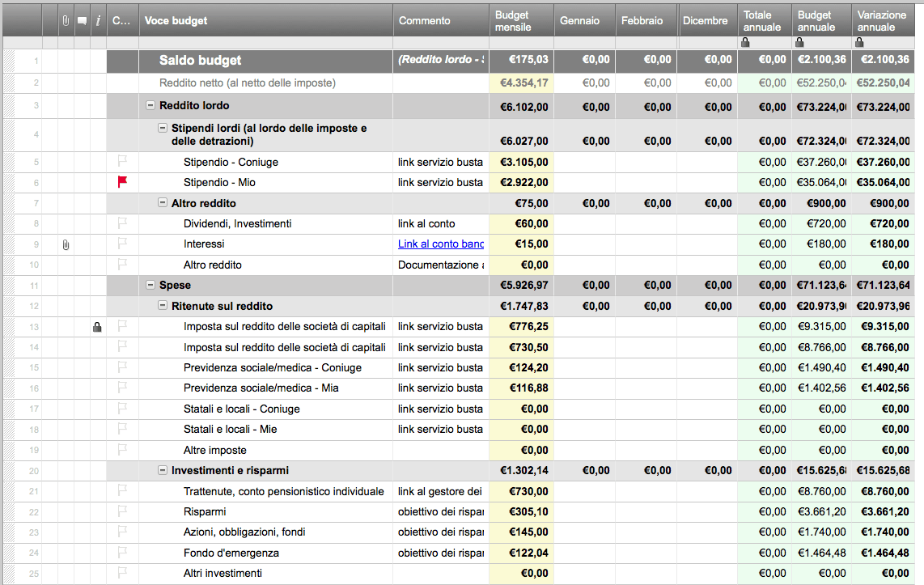Click the lock icon in Totale annuale header
924x585 pixels.
pos(745,41)
